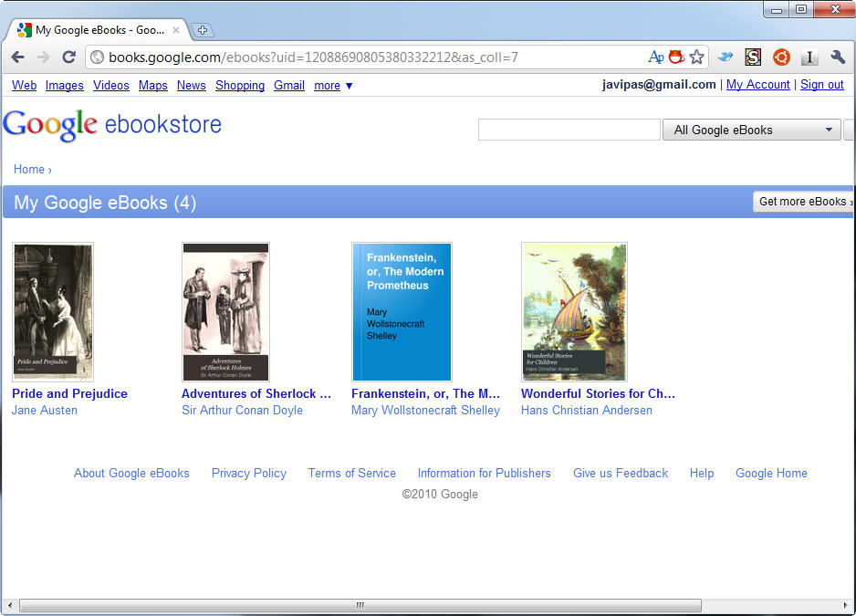Select the My Google eBooks browser tab

coord(99,30)
